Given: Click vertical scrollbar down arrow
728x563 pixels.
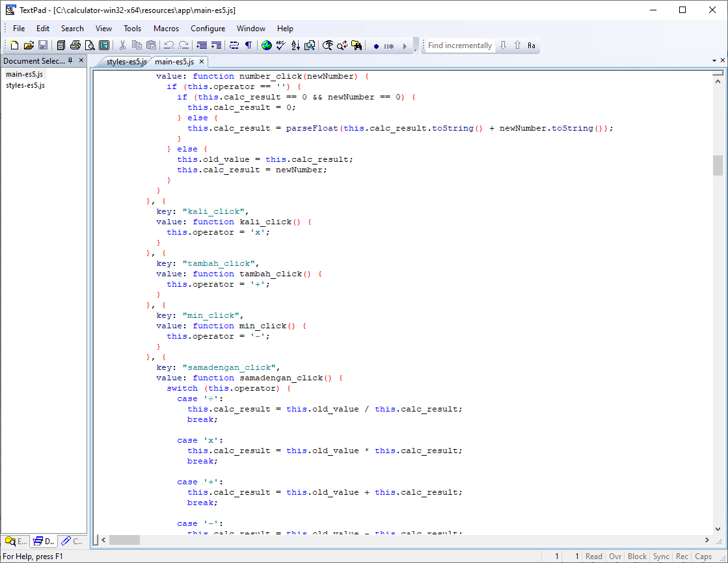Looking at the screenshot, I should [718, 529].
